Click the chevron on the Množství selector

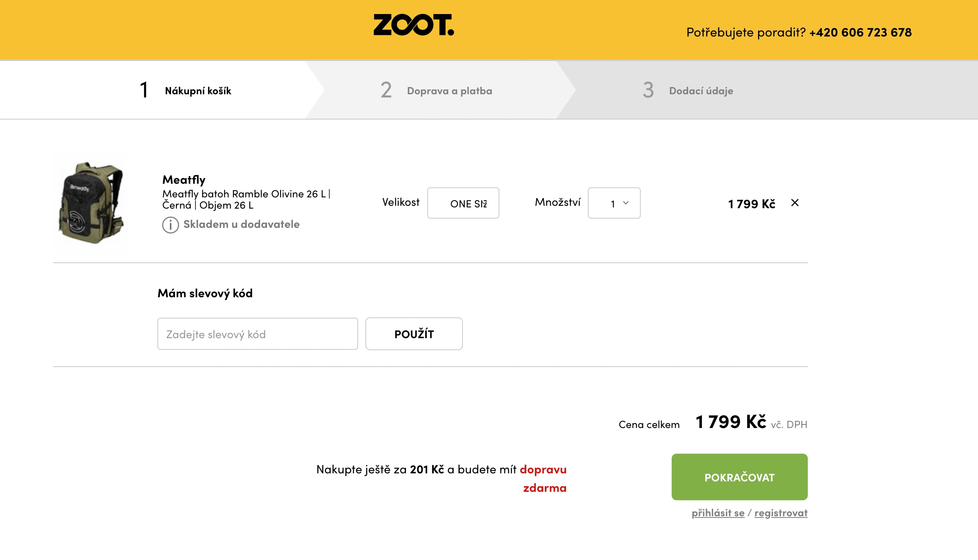click(625, 204)
